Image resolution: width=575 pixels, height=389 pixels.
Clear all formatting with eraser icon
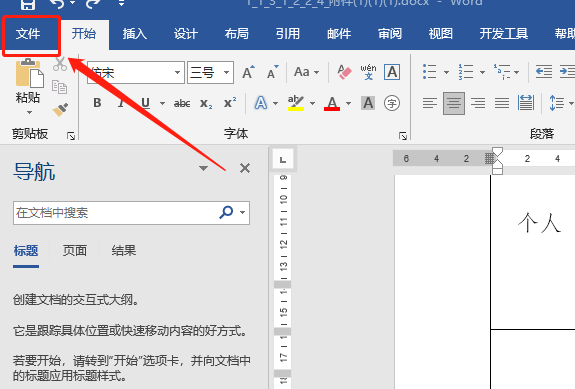pos(344,72)
